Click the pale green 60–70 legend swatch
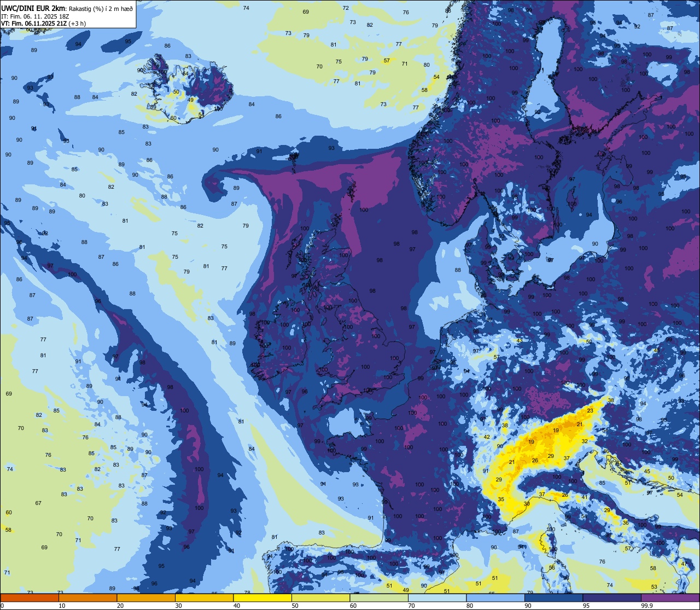The height and width of the screenshot is (610, 700). 379,597
